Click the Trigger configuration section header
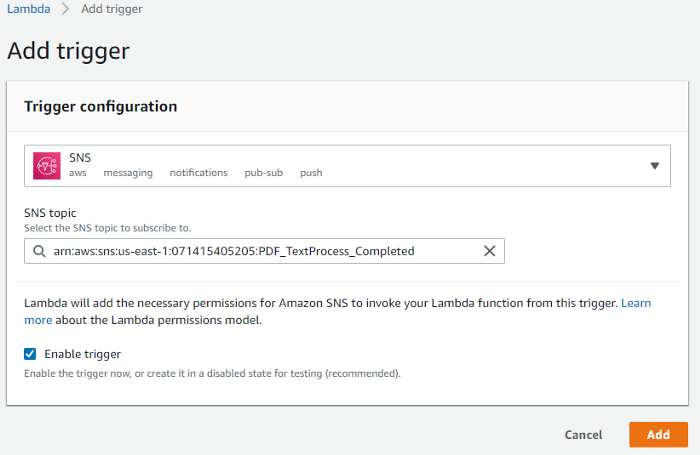Screen dimensions: 700x455 click(x=101, y=106)
